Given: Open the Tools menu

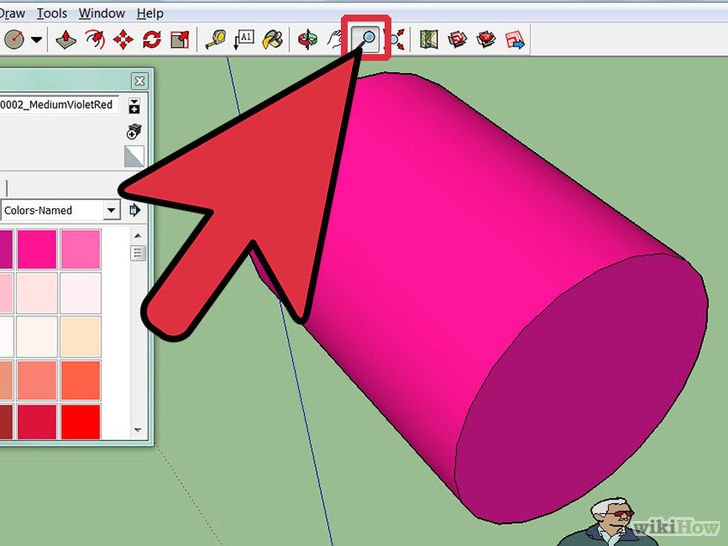Looking at the screenshot, I should 51,13.
